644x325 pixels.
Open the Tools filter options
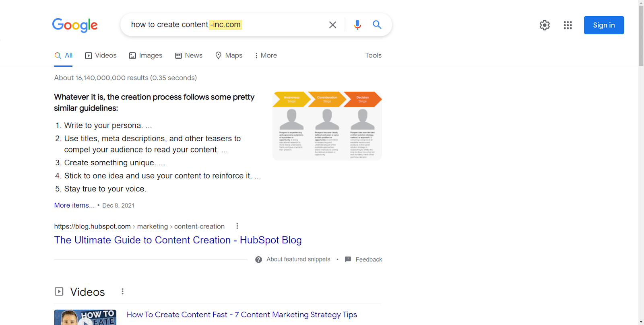coord(373,55)
